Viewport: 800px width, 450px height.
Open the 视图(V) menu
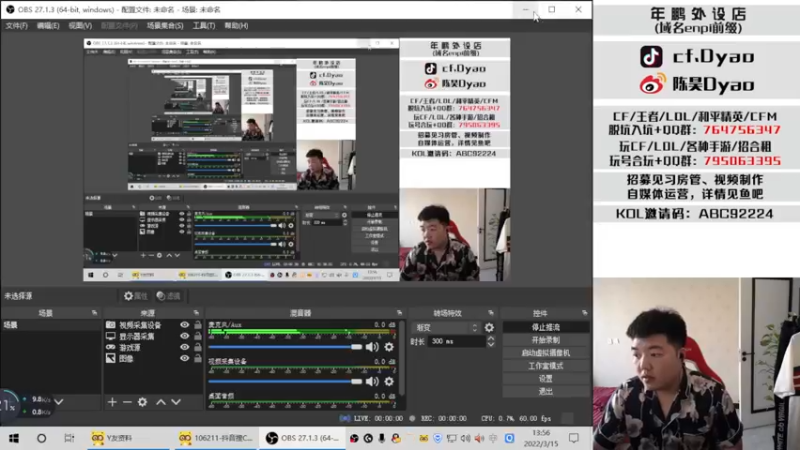(x=80, y=26)
